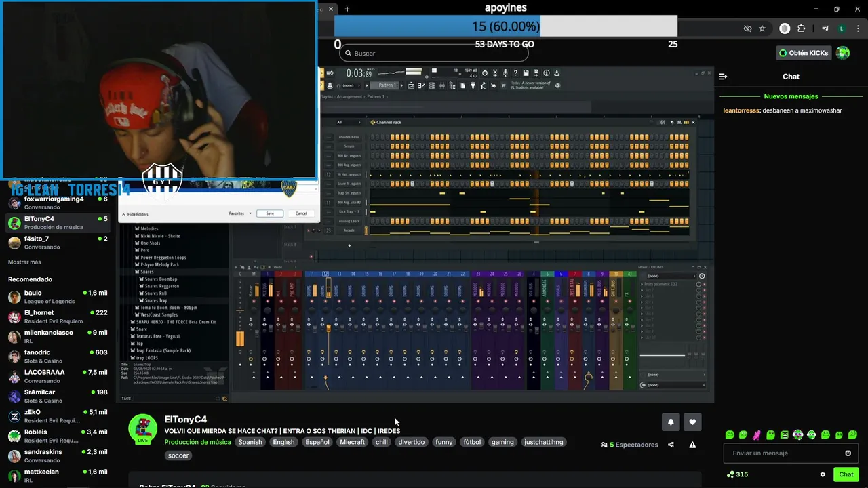Click the report warning triangle icon
The height and width of the screenshot is (488, 868).
pyautogui.click(x=692, y=445)
